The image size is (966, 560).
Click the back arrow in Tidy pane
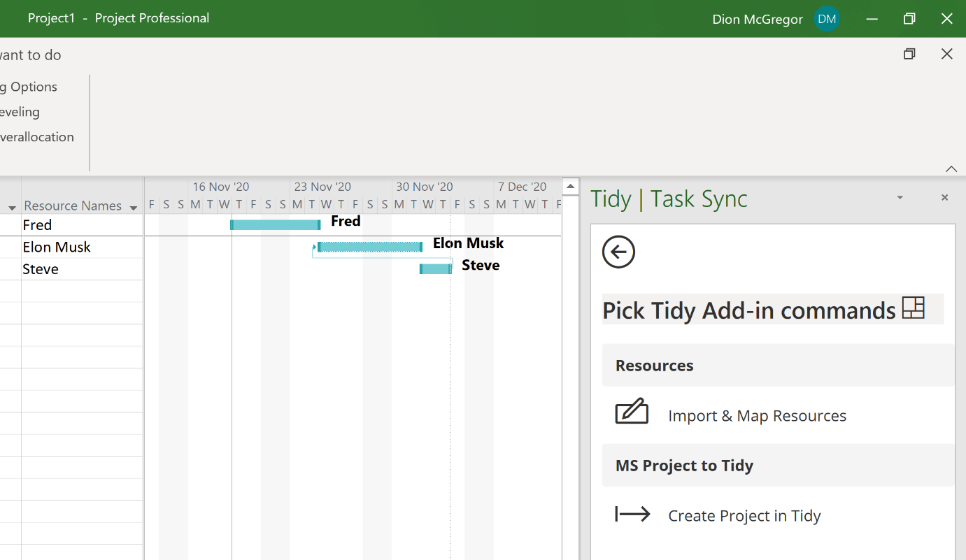click(618, 252)
